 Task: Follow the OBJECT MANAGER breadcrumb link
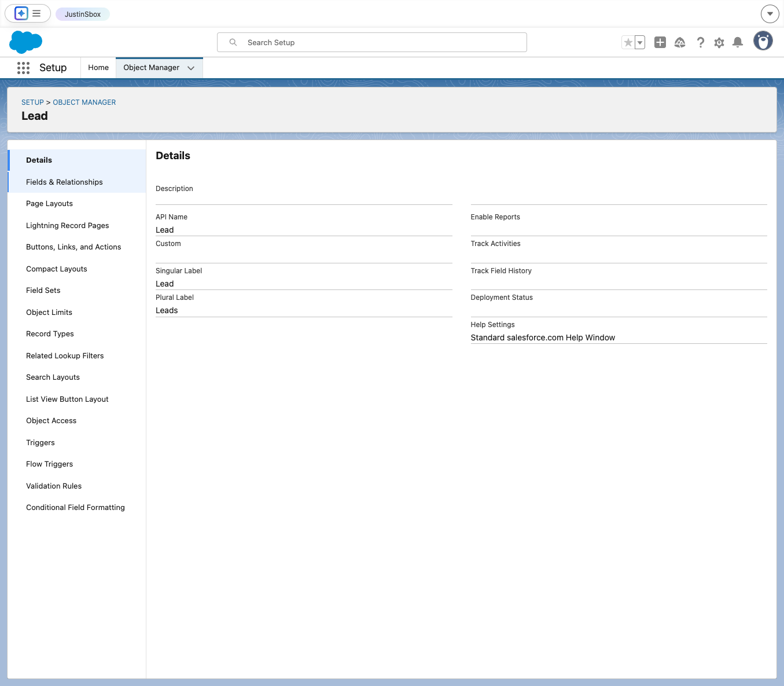click(84, 102)
